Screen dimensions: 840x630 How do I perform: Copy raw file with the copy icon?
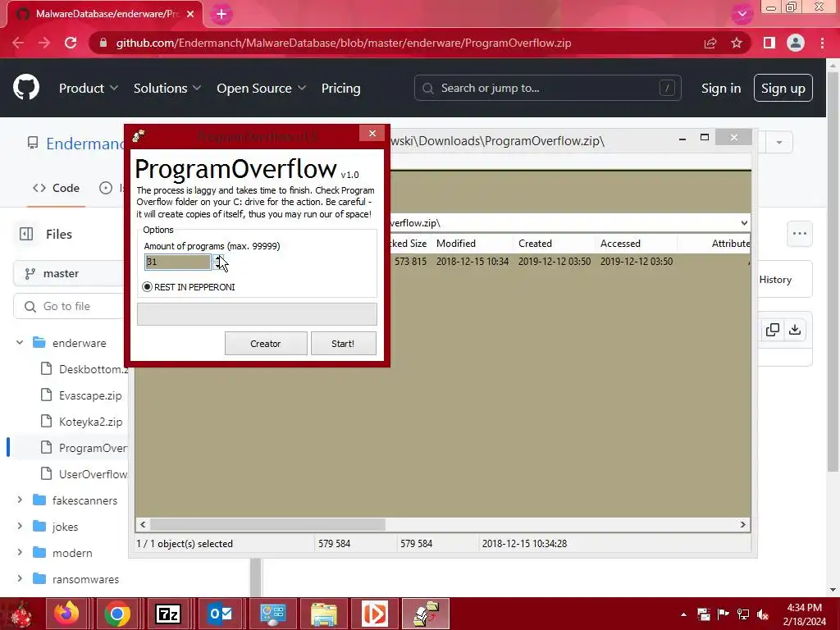773,330
